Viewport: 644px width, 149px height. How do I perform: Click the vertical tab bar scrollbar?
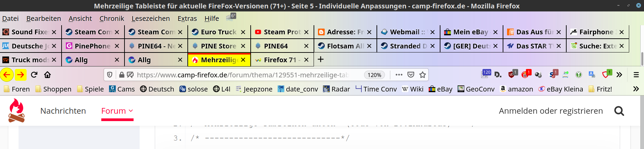642,59
